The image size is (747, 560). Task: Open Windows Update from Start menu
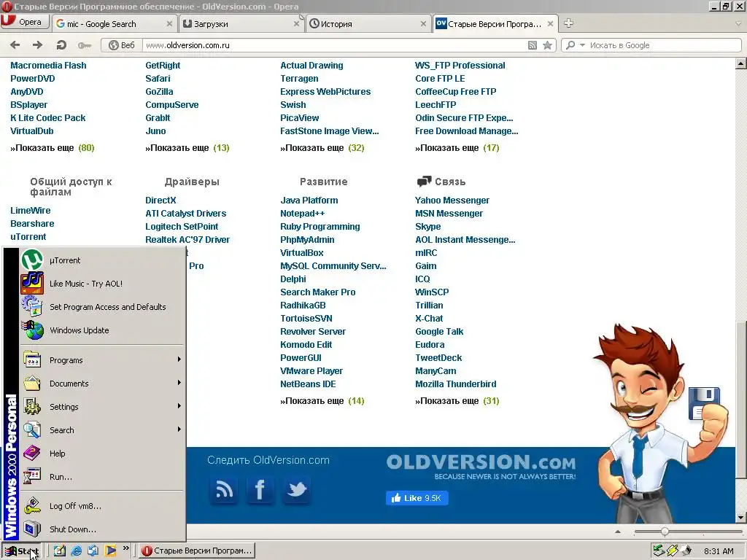(102, 330)
